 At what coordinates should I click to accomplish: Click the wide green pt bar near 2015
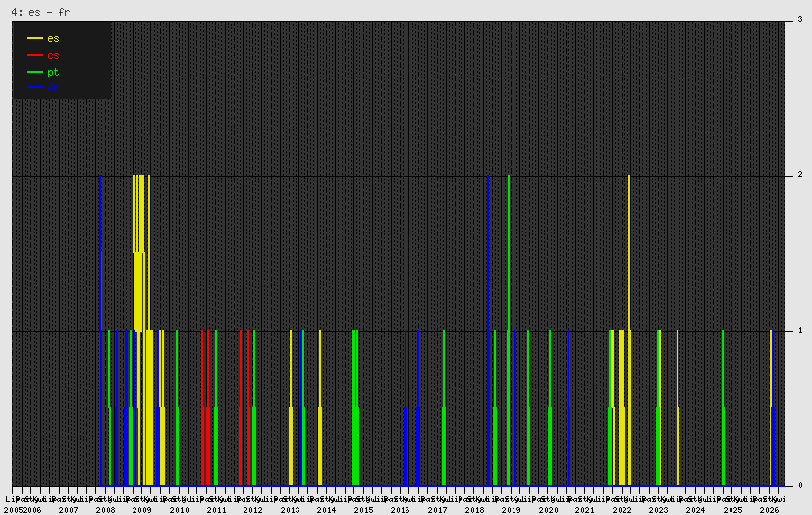[x=355, y=407]
